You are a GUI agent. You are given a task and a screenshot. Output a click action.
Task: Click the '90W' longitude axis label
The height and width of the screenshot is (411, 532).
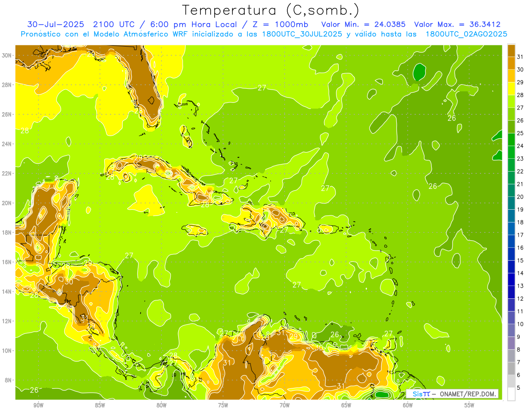pos(38,405)
